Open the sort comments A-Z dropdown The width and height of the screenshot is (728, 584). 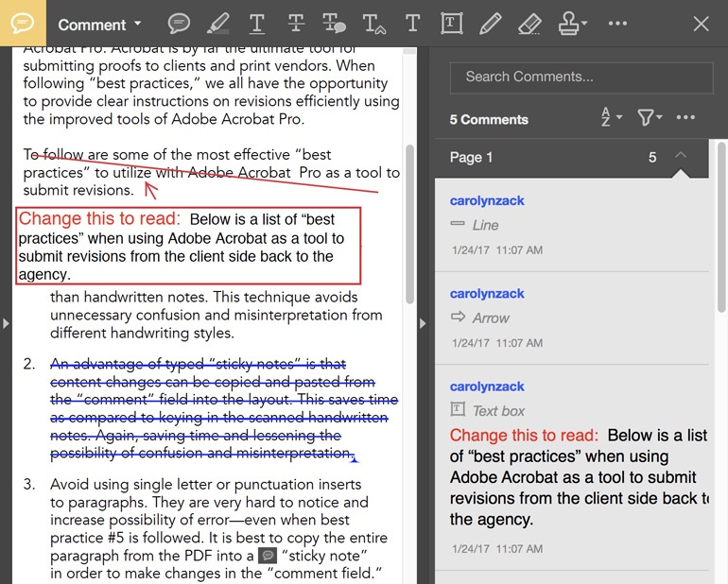(x=611, y=117)
